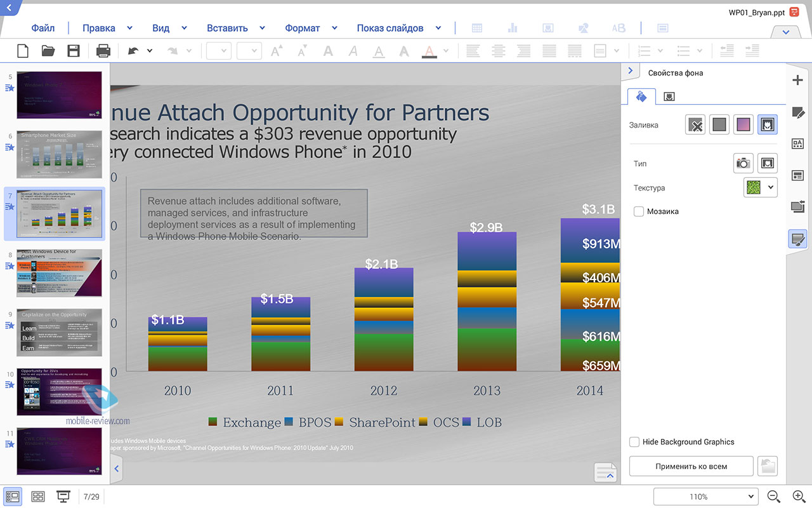The height and width of the screenshot is (508, 812).
Task: Select the no fill option
Action: (x=695, y=124)
